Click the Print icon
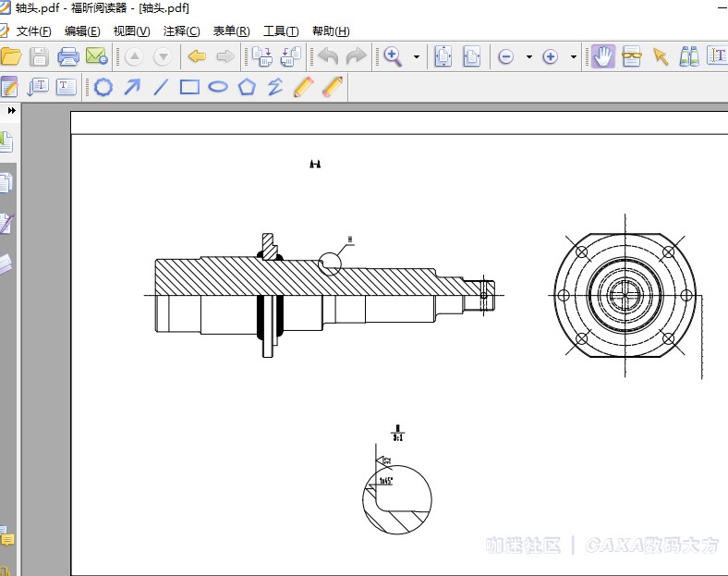The width and height of the screenshot is (728, 576). [x=68, y=56]
